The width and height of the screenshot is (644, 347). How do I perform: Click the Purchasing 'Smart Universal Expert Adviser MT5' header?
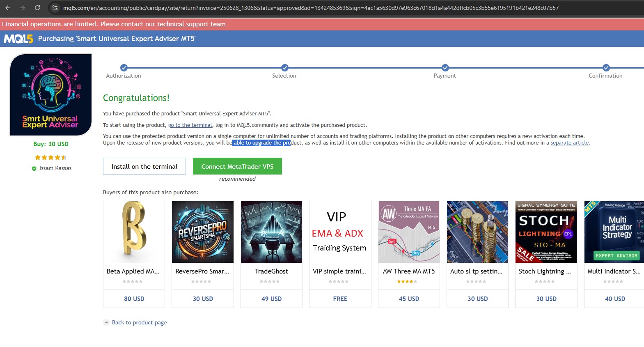click(117, 39)
